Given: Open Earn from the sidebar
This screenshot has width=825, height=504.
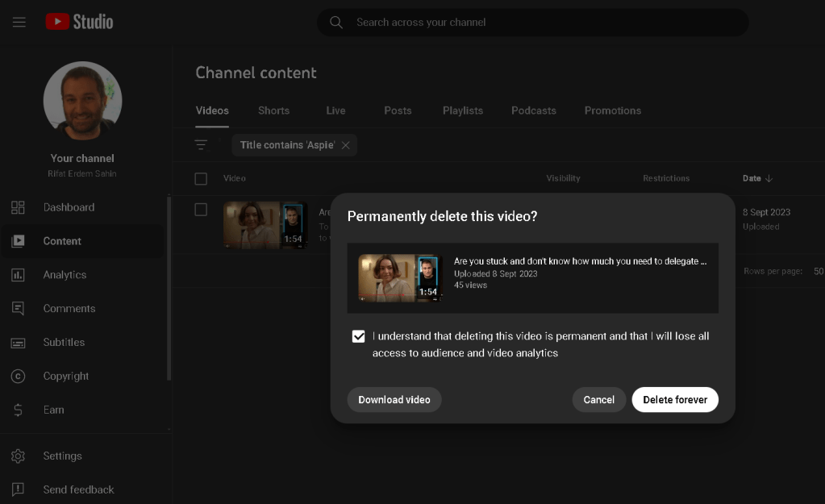Looking at the screenshot, I should [54, 410].
